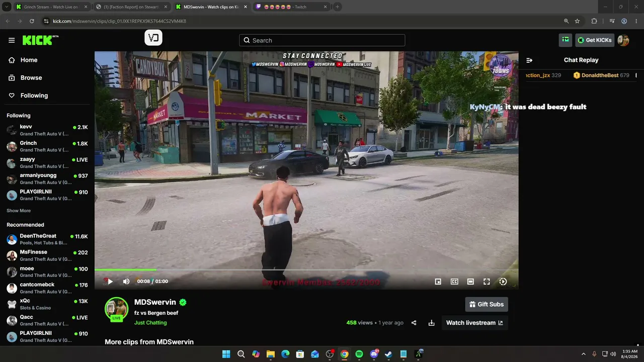Open Windows taskbar search
Viewport: 644px width, 362px height.
[241, 354]
